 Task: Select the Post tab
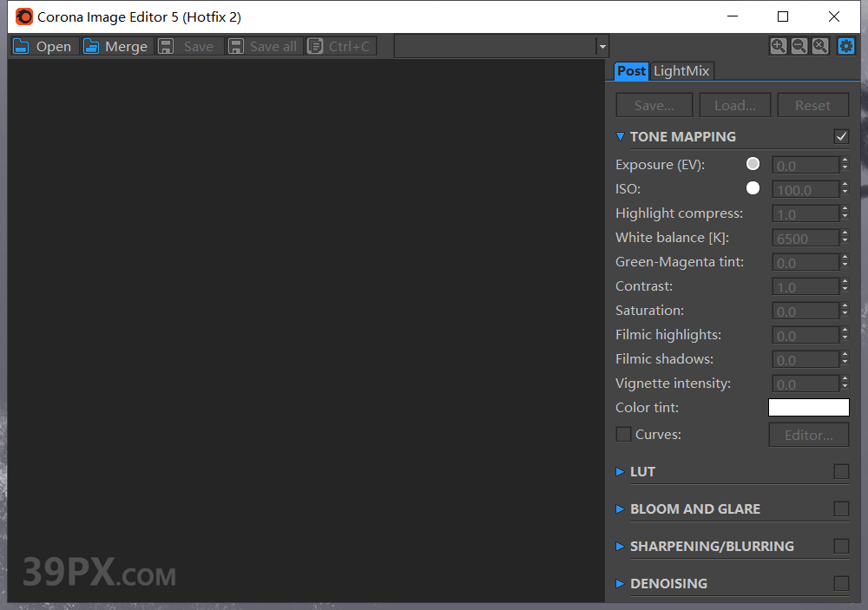(x=631, y=71)
